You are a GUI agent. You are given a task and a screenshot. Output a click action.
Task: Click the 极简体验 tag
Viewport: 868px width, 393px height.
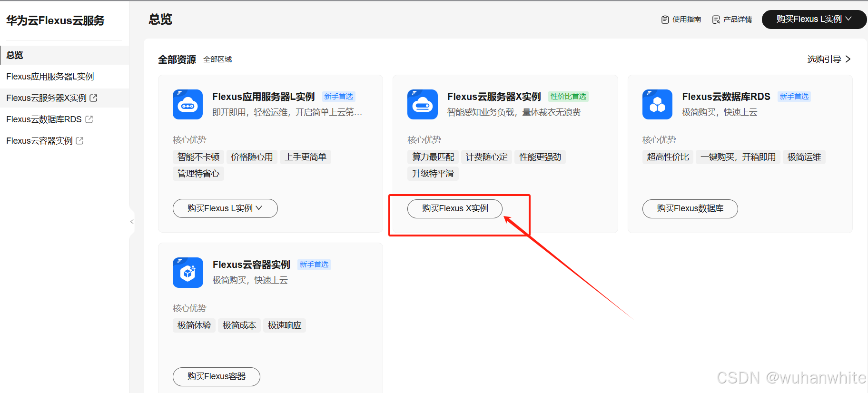click(x=194, y=325)
